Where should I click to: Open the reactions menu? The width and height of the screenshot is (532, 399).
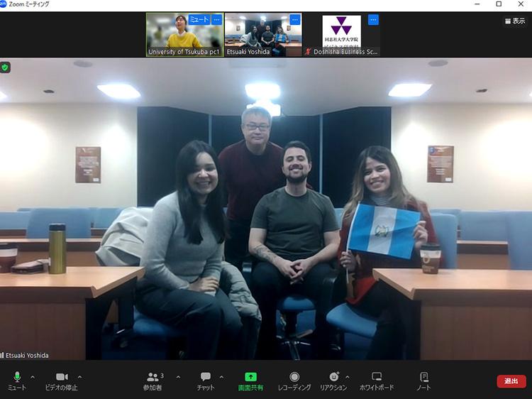click(x=333, y=380)
